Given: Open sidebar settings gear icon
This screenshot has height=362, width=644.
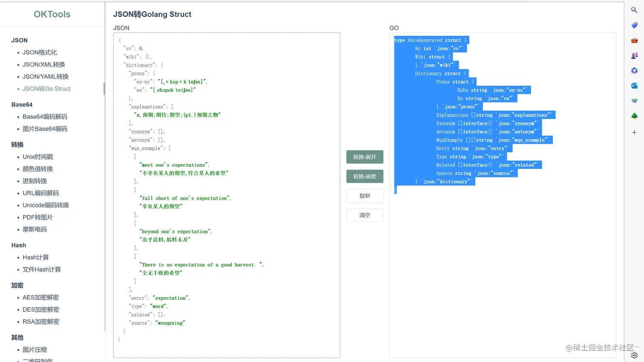Looking at the screenshot, I should pos(634,355).
